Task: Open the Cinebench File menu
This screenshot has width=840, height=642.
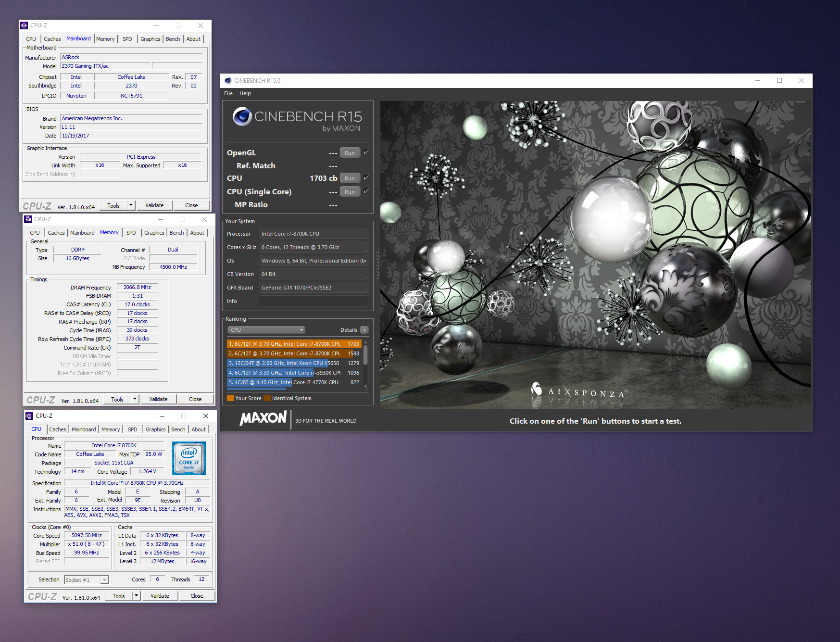Action: click(228, 93)
